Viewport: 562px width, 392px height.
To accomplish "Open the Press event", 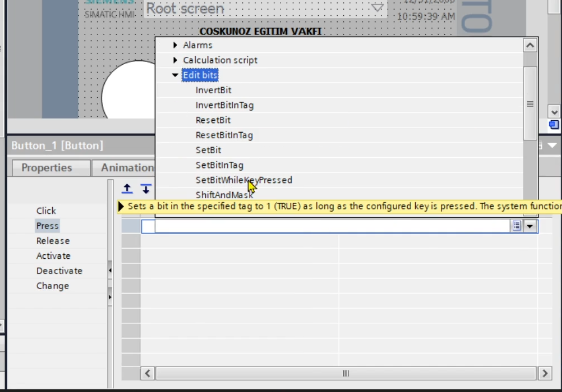I will point(47,226).
